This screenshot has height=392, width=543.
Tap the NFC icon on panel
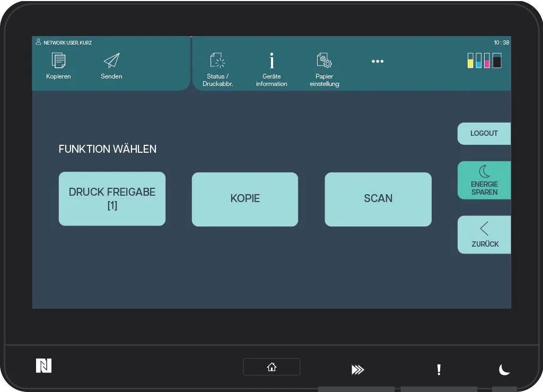[43, 365]
